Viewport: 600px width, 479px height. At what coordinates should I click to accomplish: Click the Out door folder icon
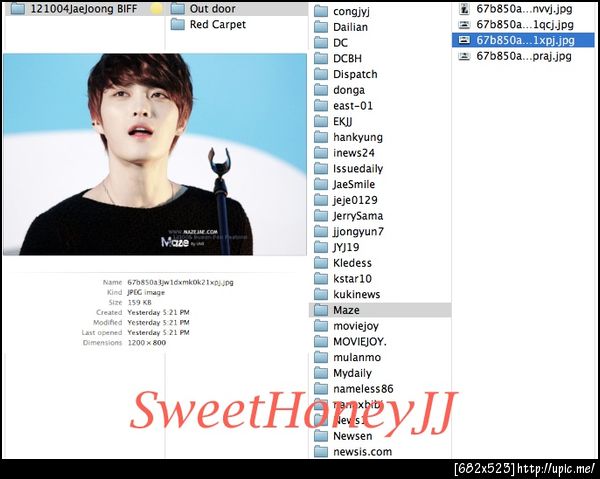tap(177, 8)
